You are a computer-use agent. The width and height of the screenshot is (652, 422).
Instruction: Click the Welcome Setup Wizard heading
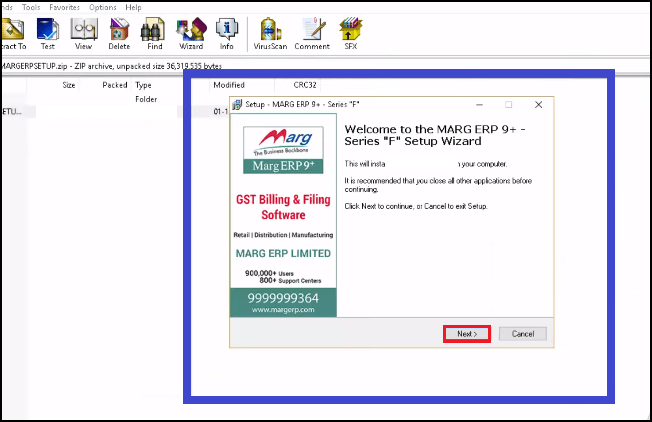coord(435,135)
